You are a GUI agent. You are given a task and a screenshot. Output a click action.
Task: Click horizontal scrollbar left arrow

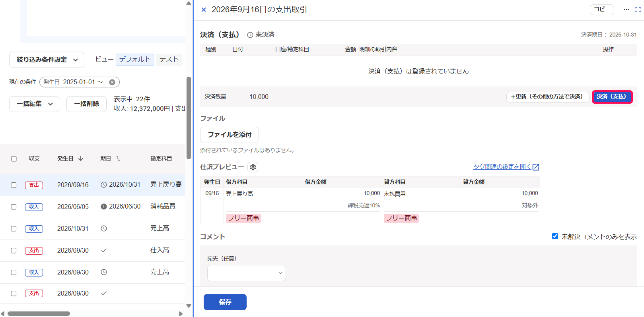click(3, 314)
